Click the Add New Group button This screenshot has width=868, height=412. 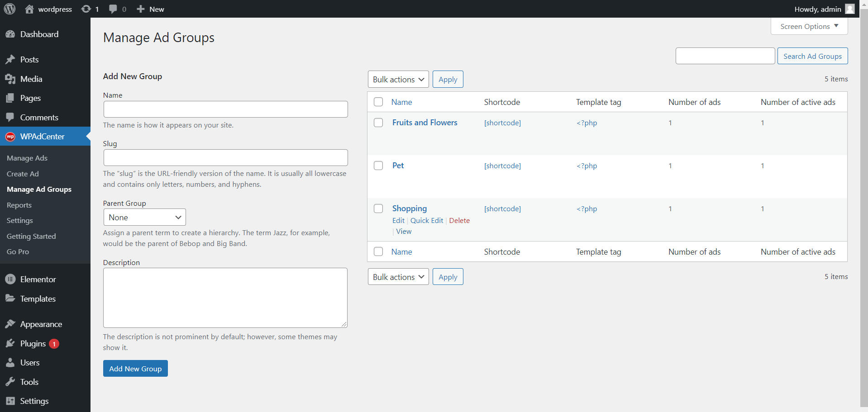(135, 368)
